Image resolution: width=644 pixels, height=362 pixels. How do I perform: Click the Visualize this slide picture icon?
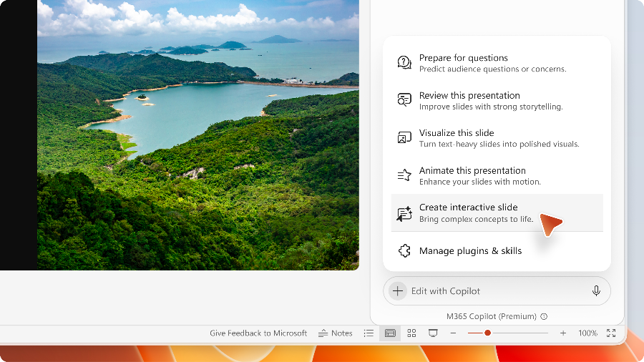pyautogui.click(x=404, y=137)
